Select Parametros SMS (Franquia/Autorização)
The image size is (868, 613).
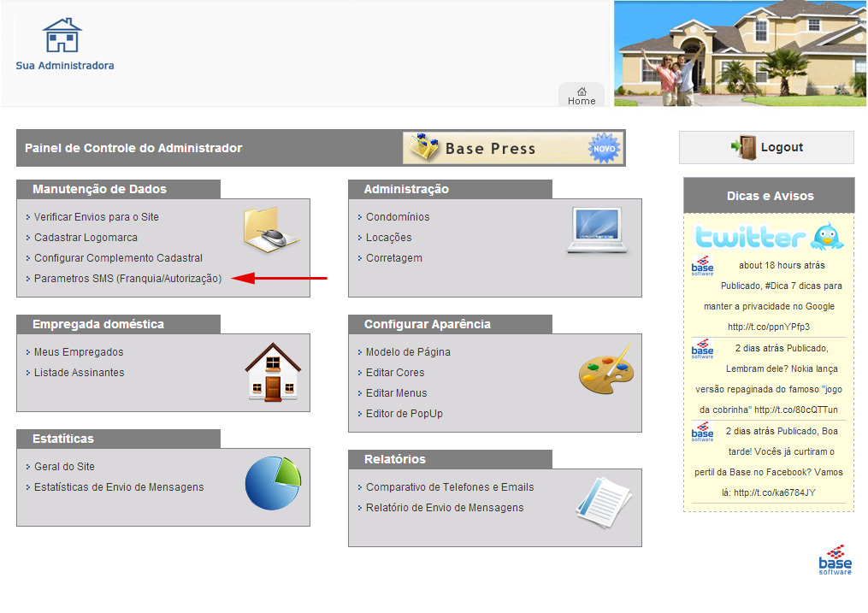[x=127, y=279]
